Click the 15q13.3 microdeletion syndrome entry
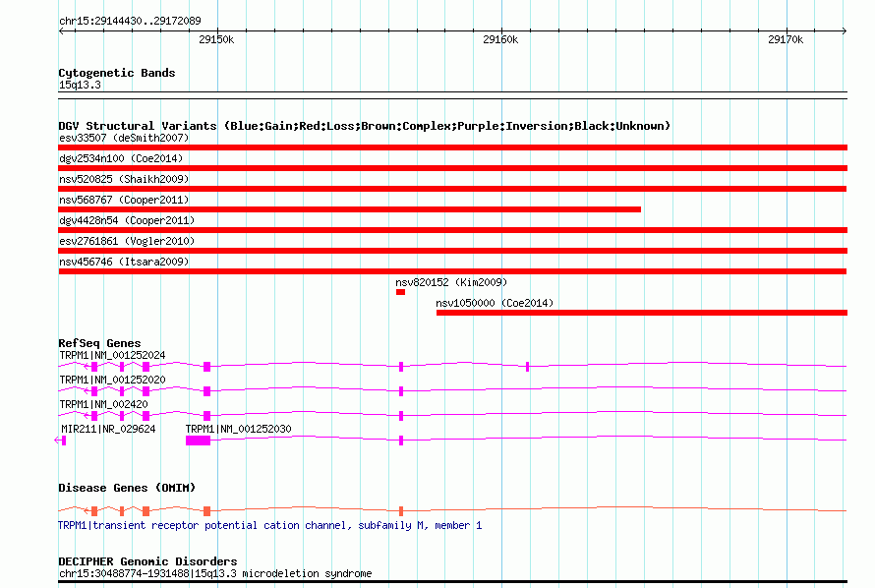875x588 pixels. [x=215, y=573]
